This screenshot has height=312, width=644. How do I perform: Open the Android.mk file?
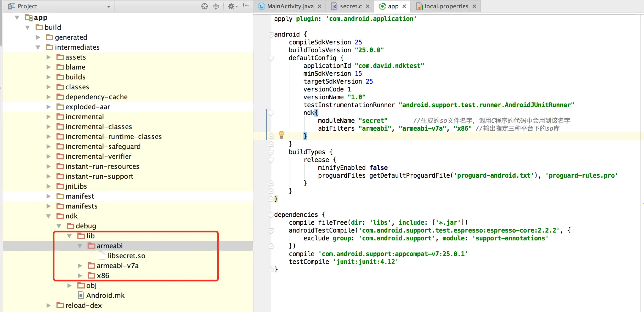point(105,296)
